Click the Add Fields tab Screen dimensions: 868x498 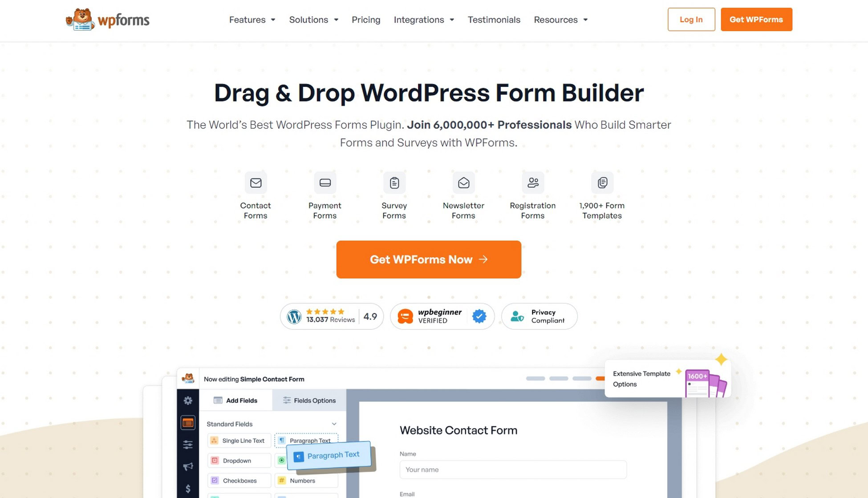click(x=237, y=400)
